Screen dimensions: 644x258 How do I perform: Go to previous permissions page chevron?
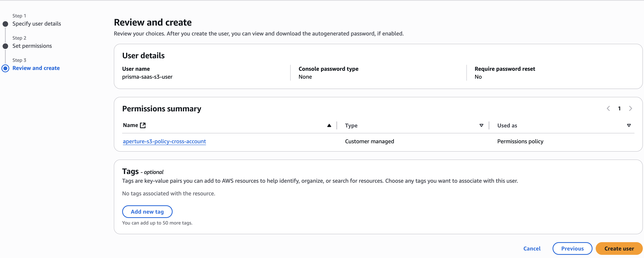pos(608,109)
